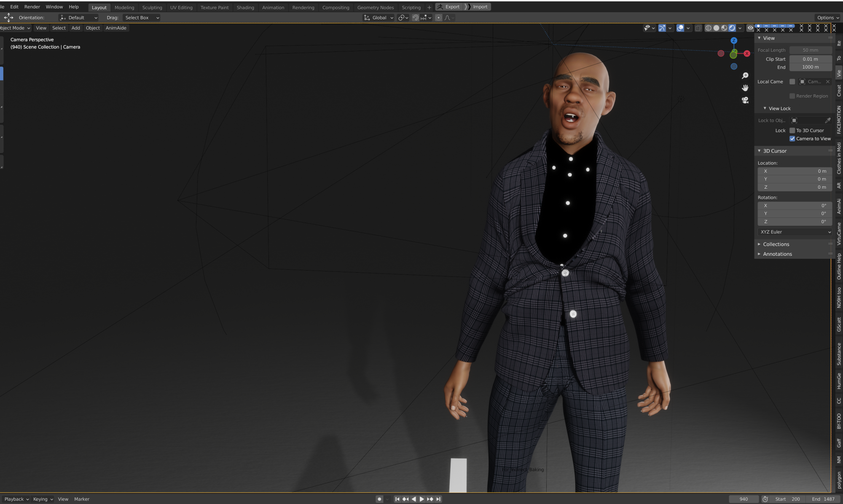Toggle proportional editing circle icon
The width and height of the screenshot is (843, 504).
(439, 18)
